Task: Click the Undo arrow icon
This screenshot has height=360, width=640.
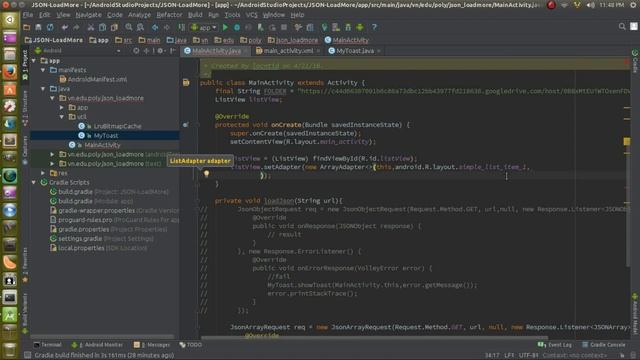Action: click(x=64, y=27)
